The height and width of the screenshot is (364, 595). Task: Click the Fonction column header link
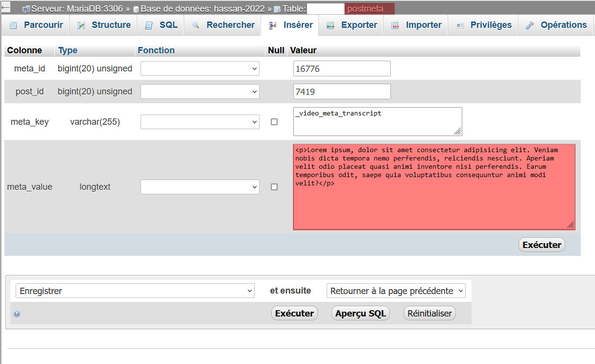(156, 50)
